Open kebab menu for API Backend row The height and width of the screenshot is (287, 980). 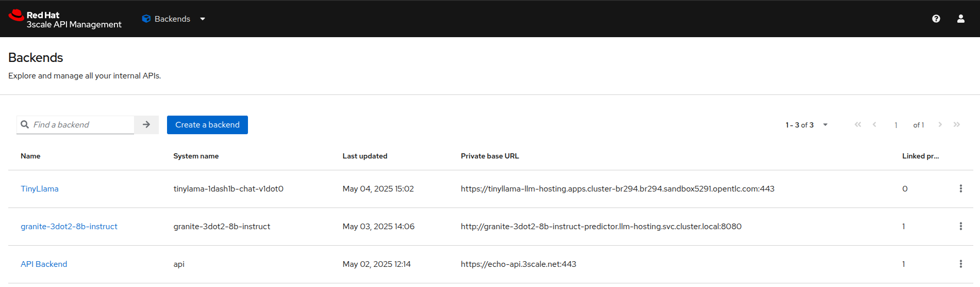961,264
